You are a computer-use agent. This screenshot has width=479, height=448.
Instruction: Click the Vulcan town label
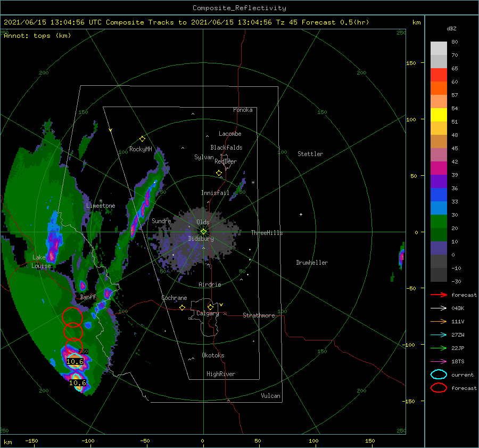[x=271, y=396]
